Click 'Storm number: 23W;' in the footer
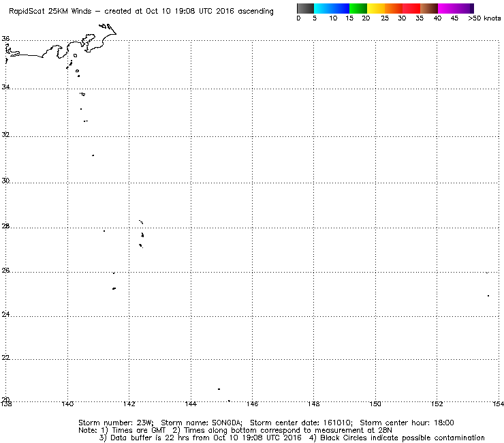The width and height of the screenshot is (504, 443). click(x=116, y=423)
